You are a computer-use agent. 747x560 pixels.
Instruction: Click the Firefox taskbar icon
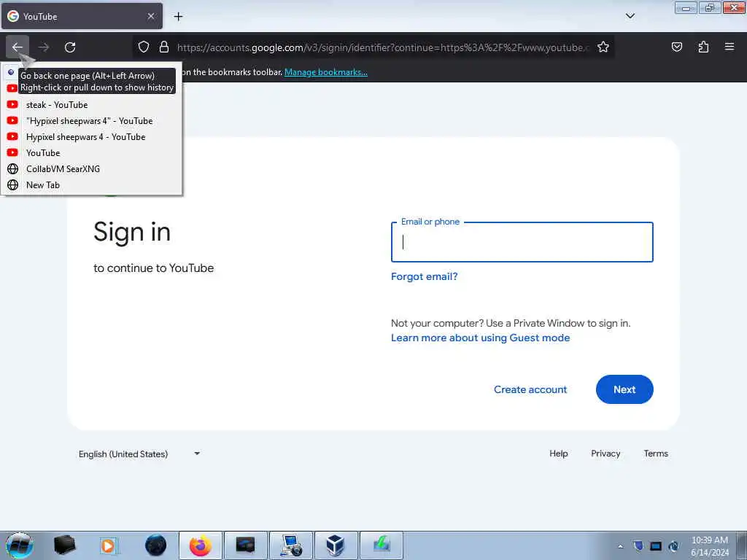click(x=201, y=545)
